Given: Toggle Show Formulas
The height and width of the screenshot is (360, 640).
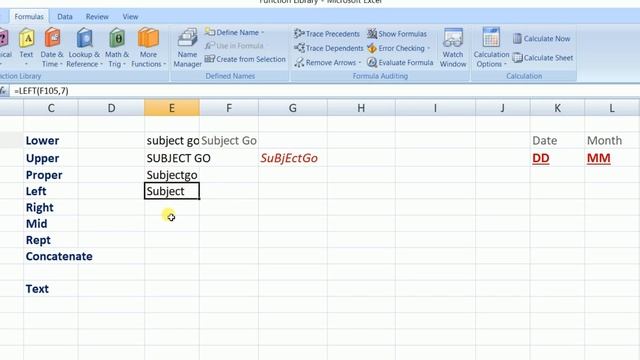Looking at the screenshot, I should pyautogui.click(x=397, y=34).
